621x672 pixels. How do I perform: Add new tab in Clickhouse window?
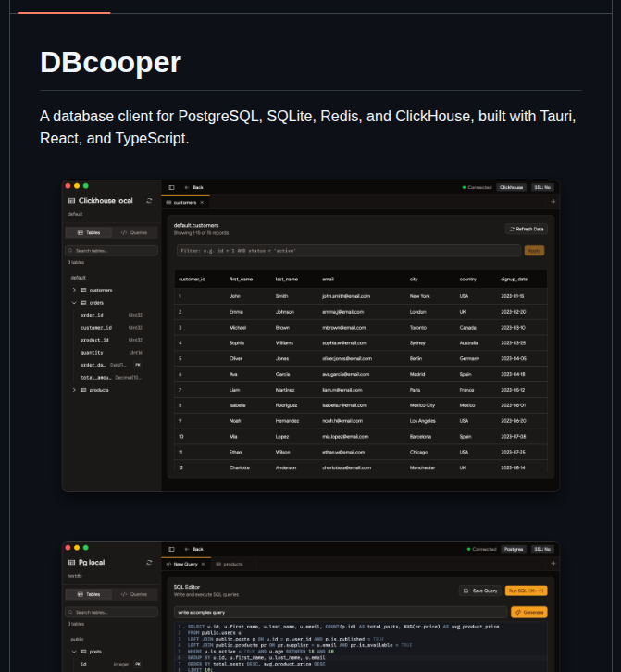[x=553, y=202]
